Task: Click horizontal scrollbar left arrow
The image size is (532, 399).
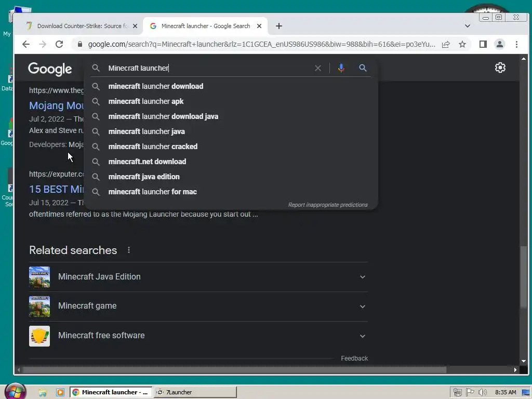Action: 19,370
